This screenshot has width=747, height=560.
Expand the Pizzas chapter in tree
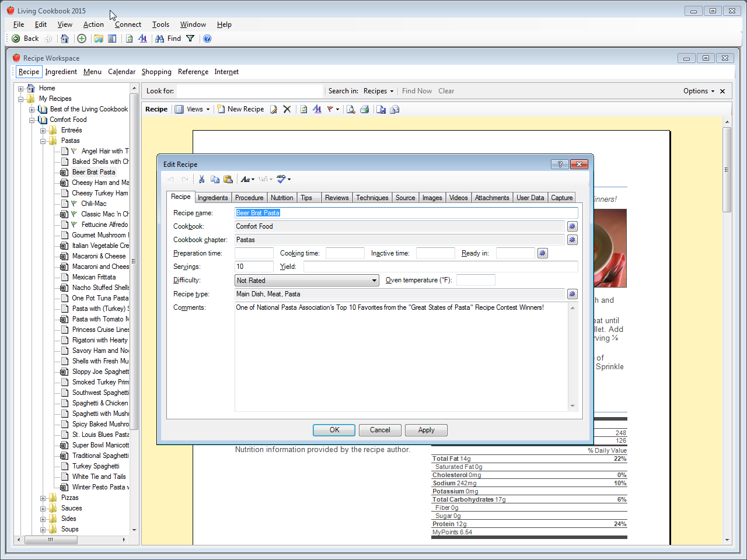point(43,498)
